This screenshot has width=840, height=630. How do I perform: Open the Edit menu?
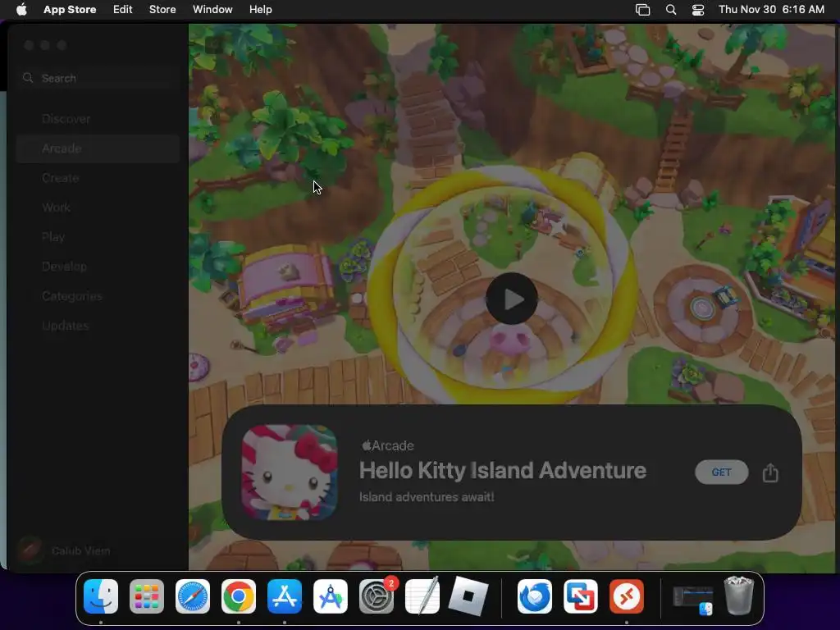[x=123, y=9]
